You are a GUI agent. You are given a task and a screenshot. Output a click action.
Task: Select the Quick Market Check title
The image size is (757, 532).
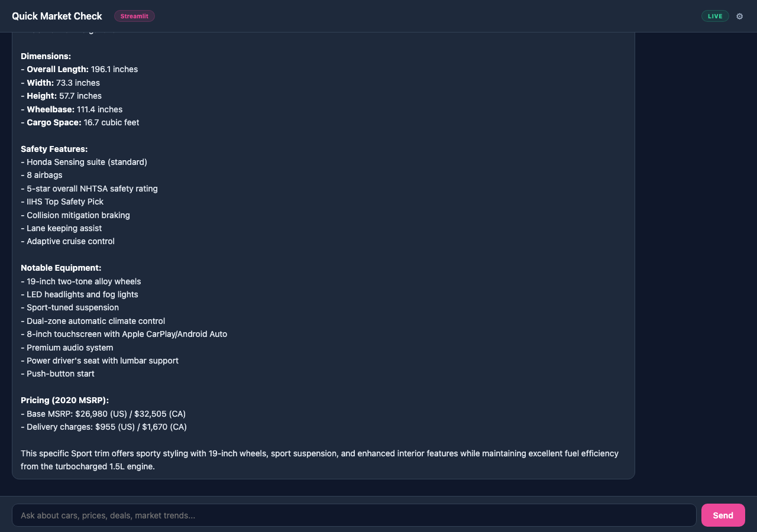[57, 16]
